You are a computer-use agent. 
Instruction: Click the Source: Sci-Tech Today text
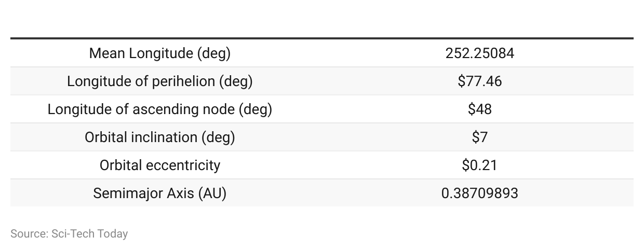tap(69, 234)
